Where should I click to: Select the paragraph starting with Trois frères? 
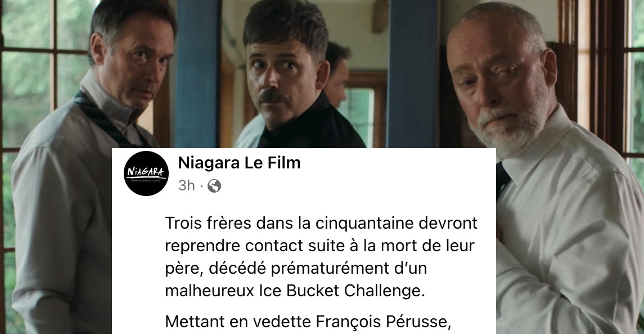pyautogui.click(x=321, y=257)
